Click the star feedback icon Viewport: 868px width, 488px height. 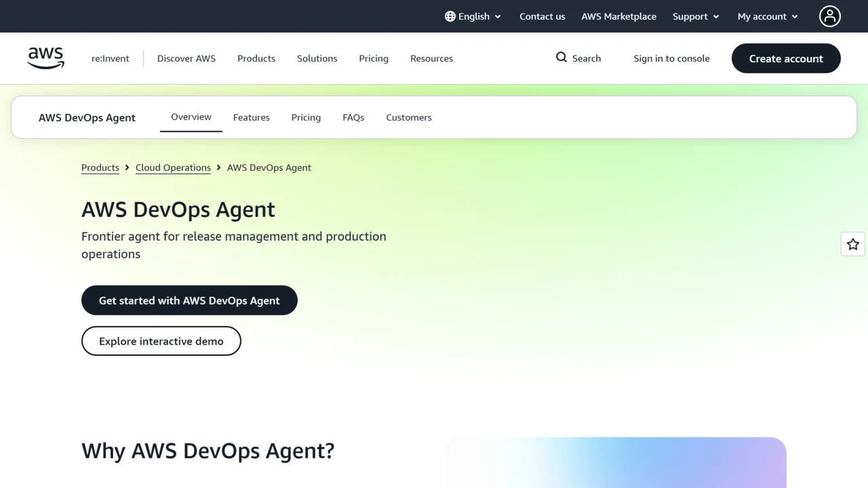pos(853,244)
